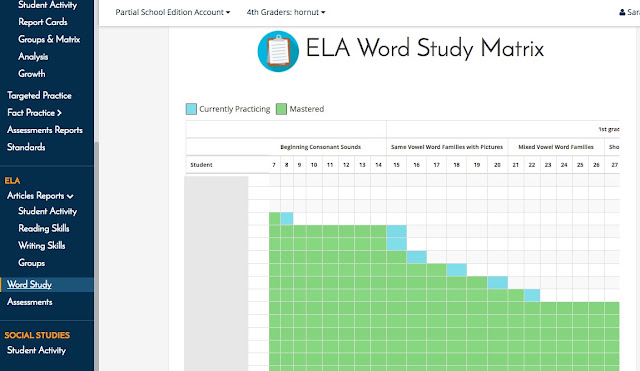
Task: Open Reading Skills report
Action: point(44,228)
